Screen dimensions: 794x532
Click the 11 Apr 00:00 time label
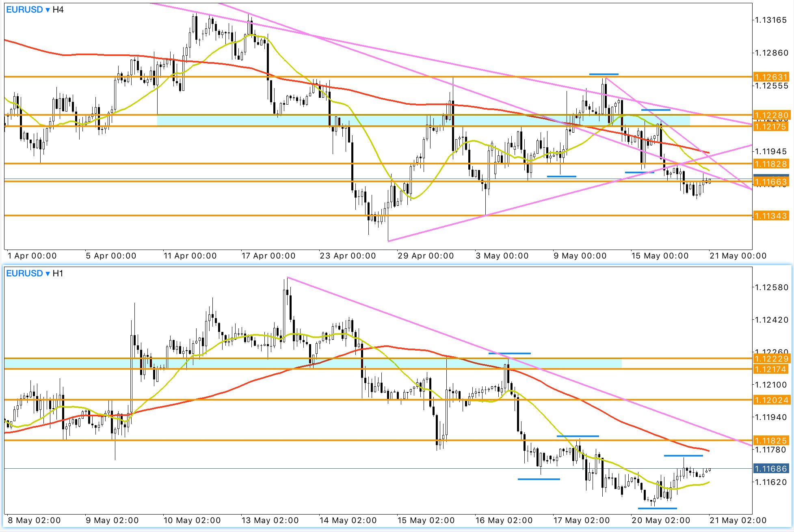tap(189, 256)
